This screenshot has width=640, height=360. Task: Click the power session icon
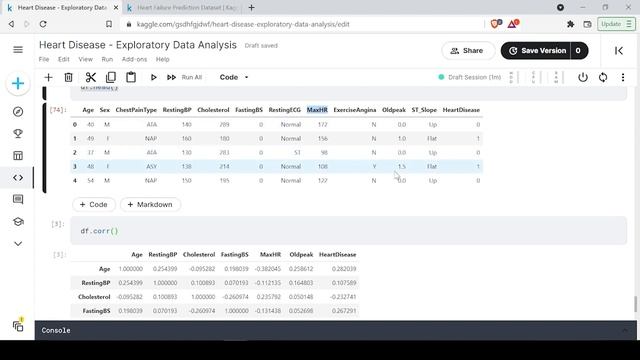click(x=583, y=77)
